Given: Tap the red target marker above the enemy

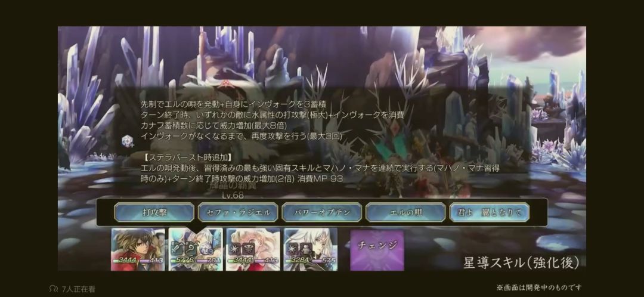Looking at the screenshot, I should [225, 83].
